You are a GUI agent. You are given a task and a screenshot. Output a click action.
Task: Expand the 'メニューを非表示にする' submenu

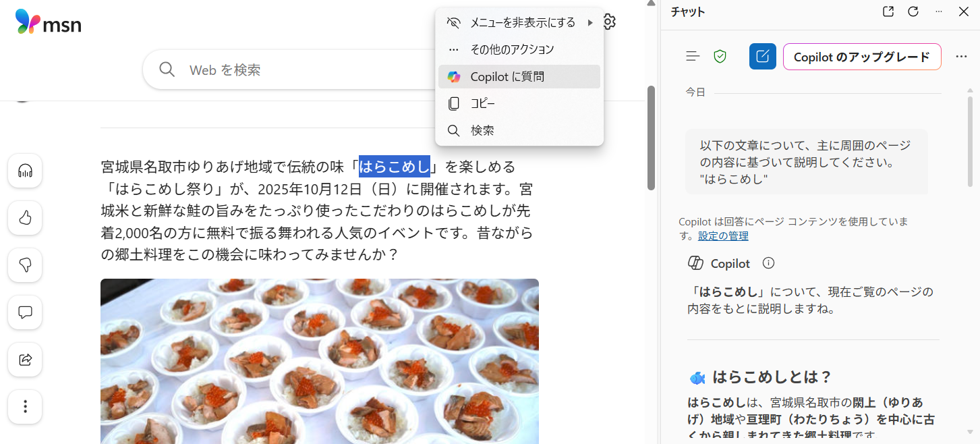point(519,23)
